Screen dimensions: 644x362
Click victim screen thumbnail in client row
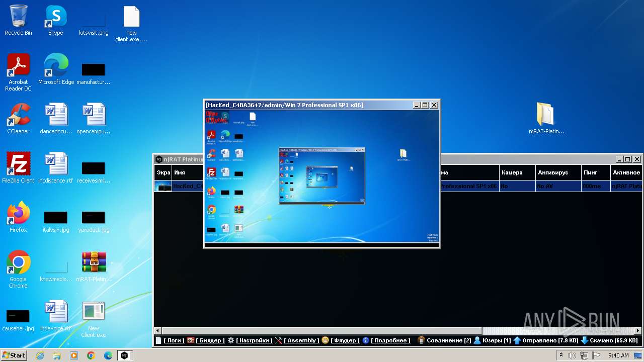(x=163, y=186)
